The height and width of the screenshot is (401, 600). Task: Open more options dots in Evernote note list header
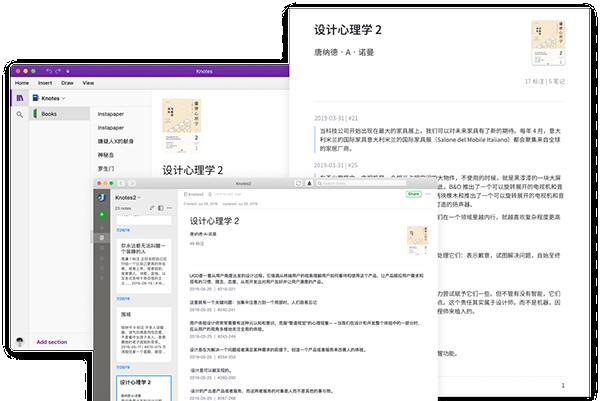(x=169, y=208)
